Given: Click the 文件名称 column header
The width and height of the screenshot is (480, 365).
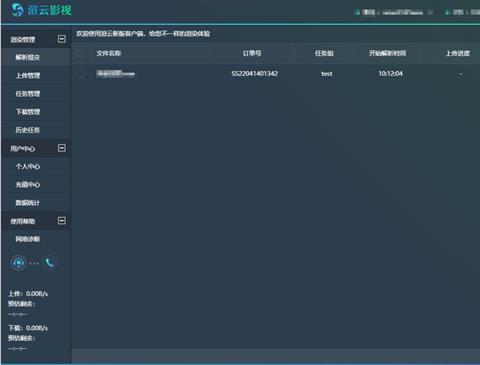Looking at the screenshot, I should pyautogui.click(x=109, y=53).
